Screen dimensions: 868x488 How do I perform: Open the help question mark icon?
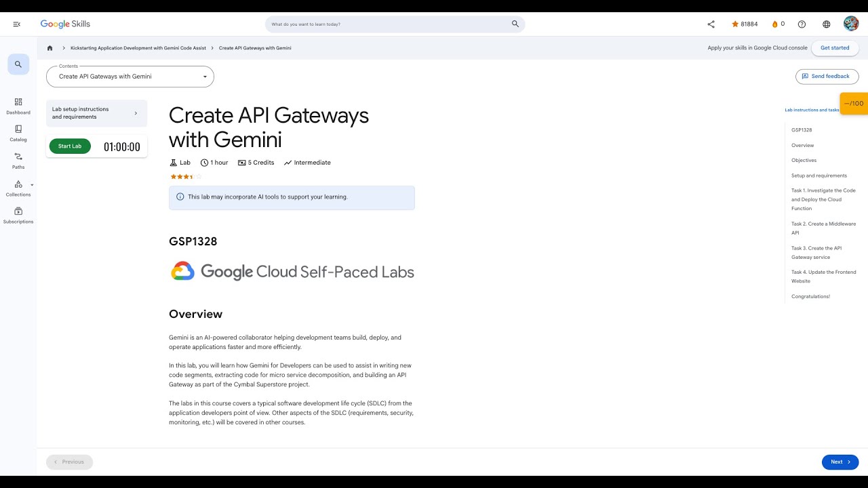[x=802, y=24]
